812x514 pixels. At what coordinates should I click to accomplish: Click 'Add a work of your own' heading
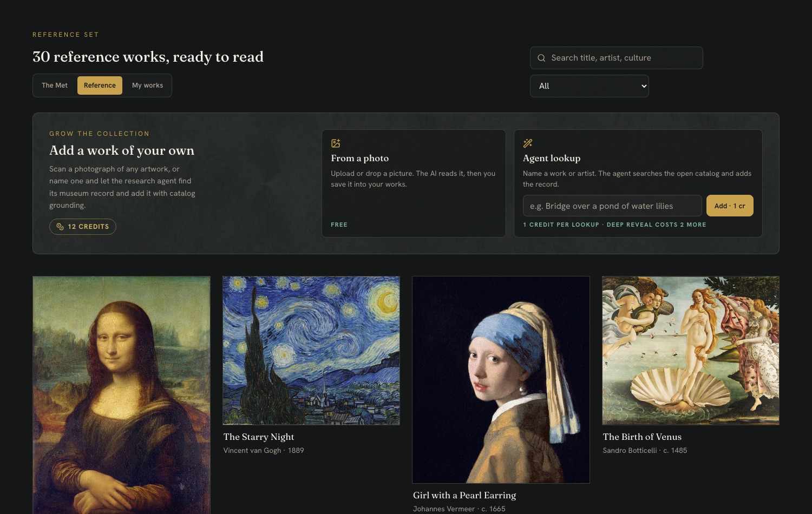[x=122, y=150]
